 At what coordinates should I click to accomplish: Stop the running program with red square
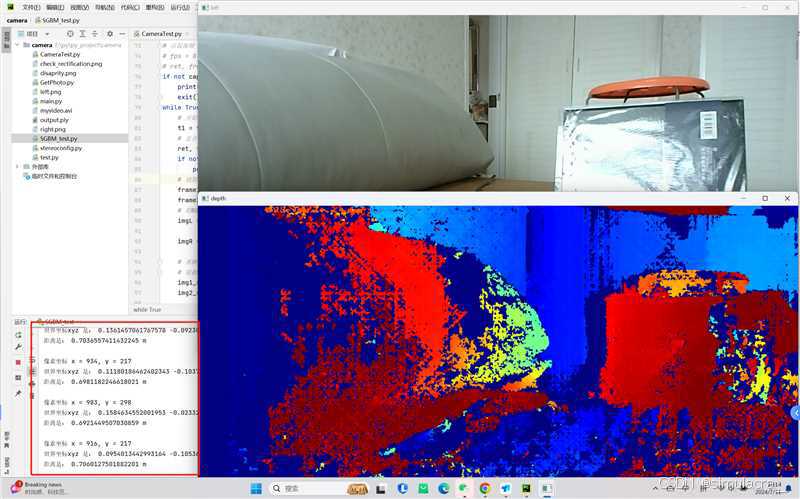18,362
